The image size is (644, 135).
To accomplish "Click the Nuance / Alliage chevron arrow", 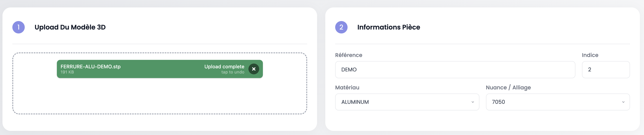I will tap(623, 102).
